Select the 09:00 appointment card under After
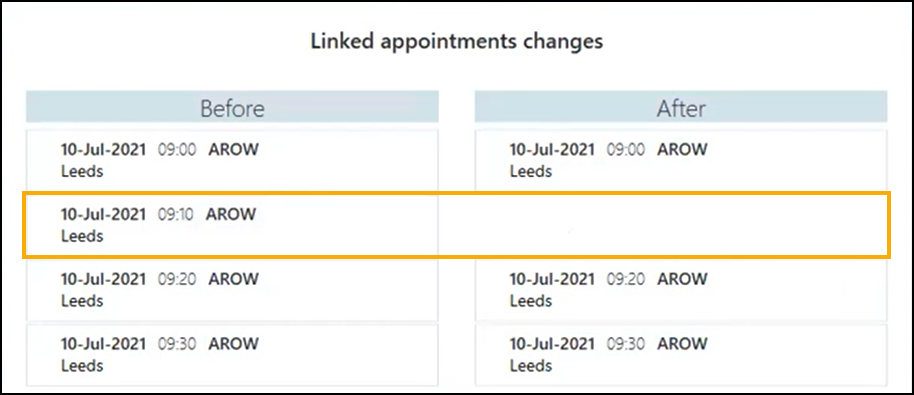The image size is (914, 395). pyautogui.click(x=681, y=160)
